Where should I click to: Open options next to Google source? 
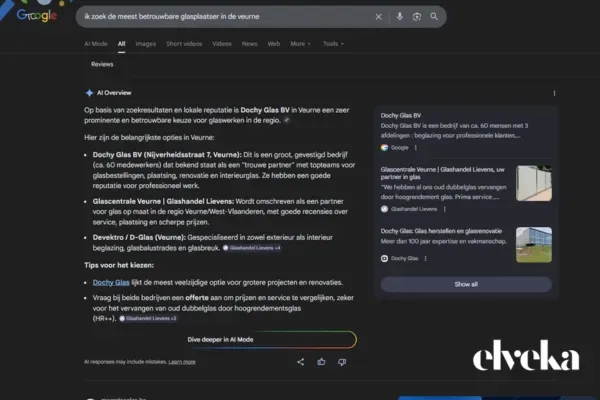pos(416,147)
